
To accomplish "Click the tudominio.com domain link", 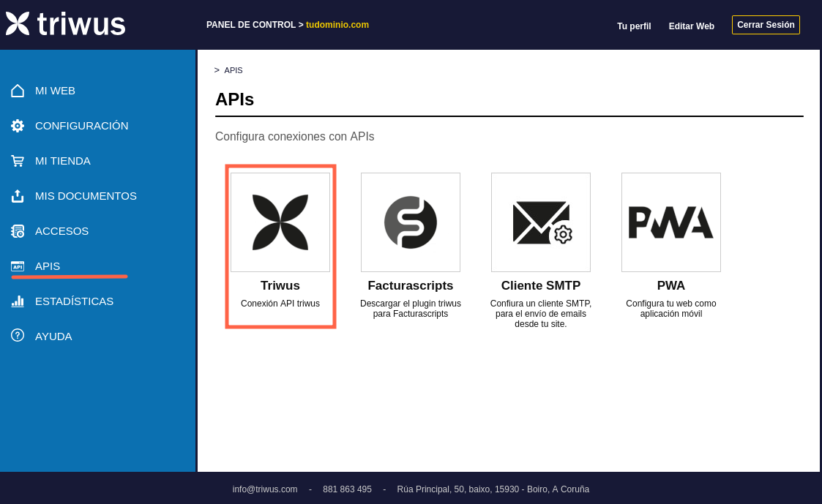I will (x=337, y=25).
